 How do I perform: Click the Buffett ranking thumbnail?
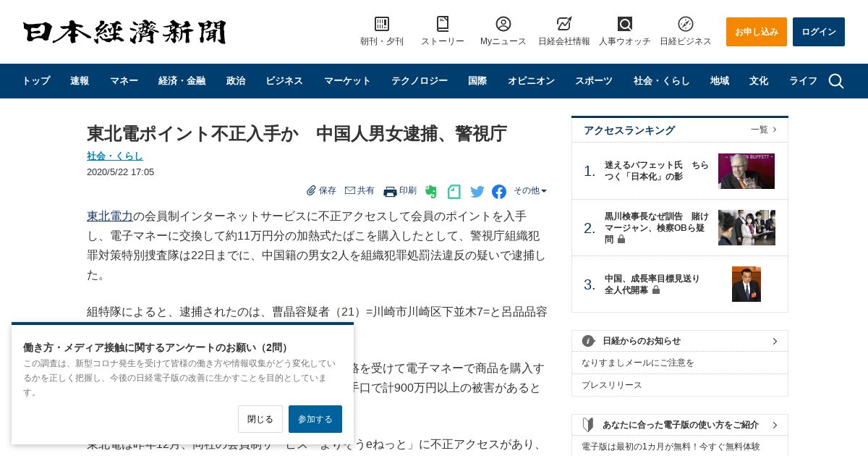point(746,171)
